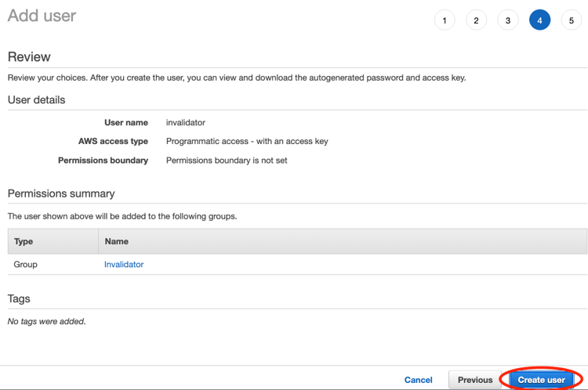Click the Permissions summary heading

coord(61,193)
